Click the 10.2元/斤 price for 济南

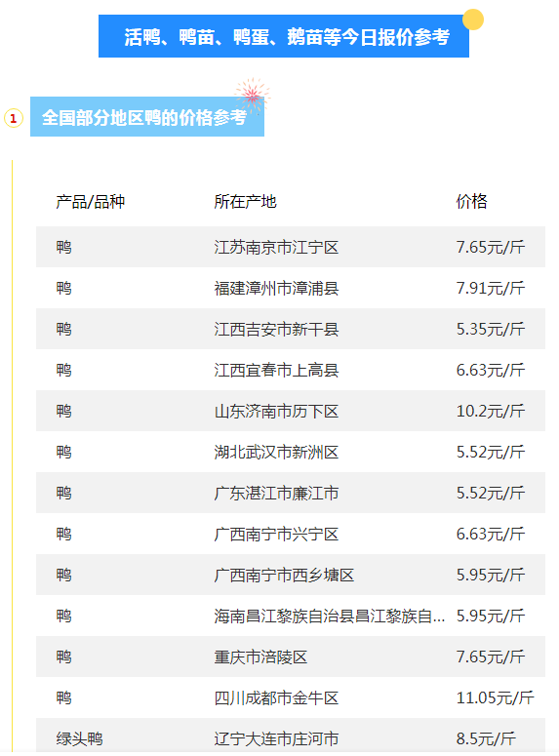point(490,412)
